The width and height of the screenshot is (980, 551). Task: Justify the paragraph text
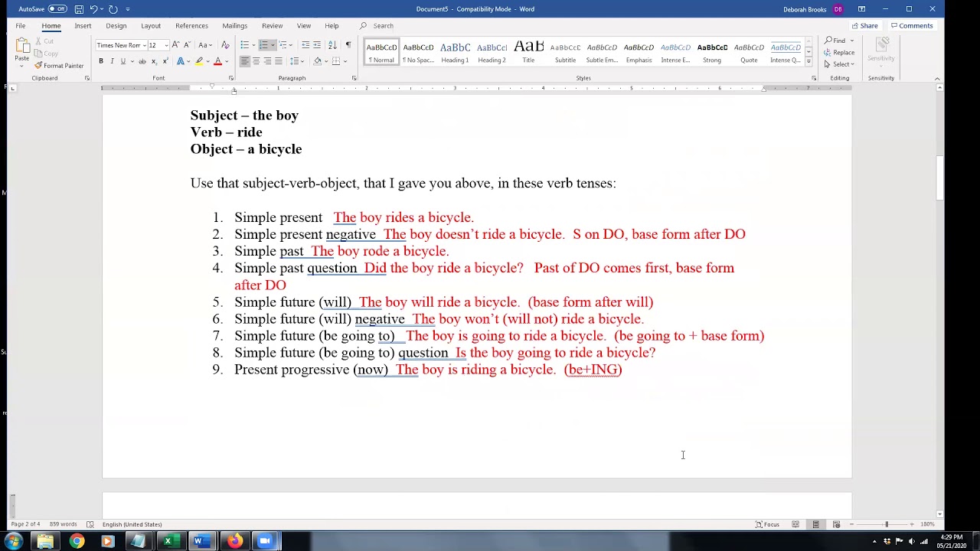279,61
